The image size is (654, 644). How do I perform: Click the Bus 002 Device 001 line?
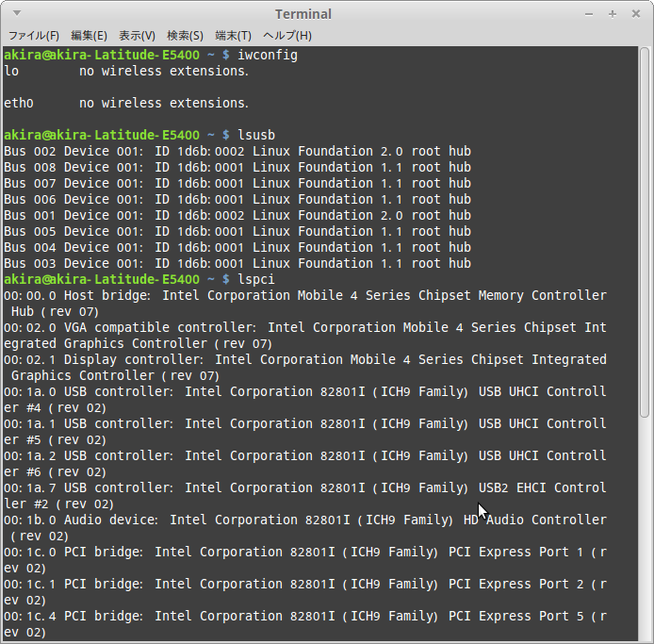(237, 151)
